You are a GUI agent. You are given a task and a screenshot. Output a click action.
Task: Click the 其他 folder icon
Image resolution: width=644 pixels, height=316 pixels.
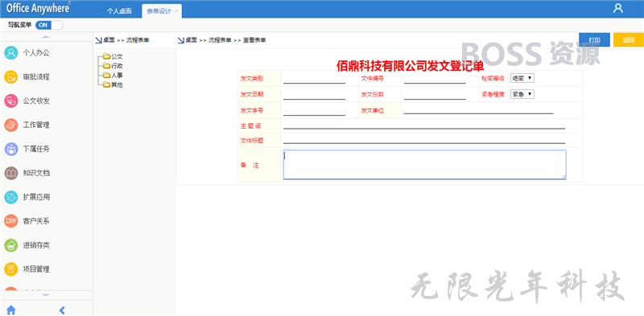[106, 84]
